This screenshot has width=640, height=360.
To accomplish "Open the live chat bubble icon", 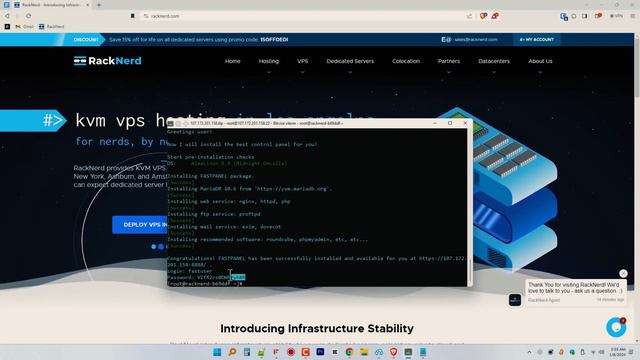I will click(x=616, y=327).
